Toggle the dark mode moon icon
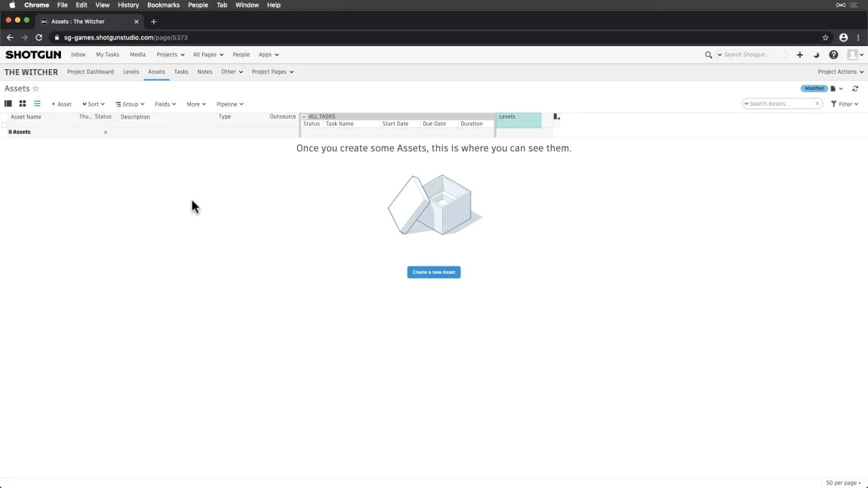The width and height of the screenshot is (868, 488). (816, 55)
